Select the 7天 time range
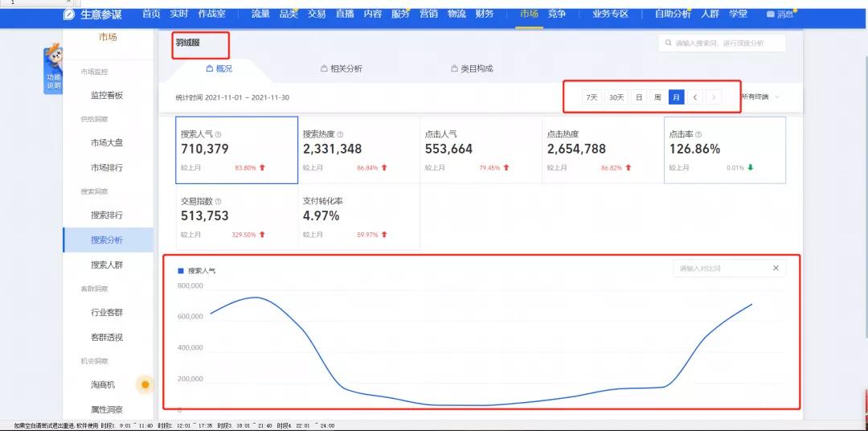The image size is (868, 431). (x=592, y=97)
